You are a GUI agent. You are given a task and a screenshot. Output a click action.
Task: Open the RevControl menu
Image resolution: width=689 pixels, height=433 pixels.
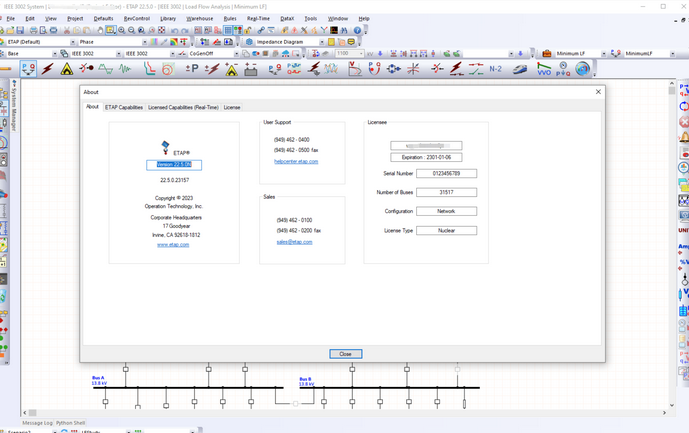point(137,18)
